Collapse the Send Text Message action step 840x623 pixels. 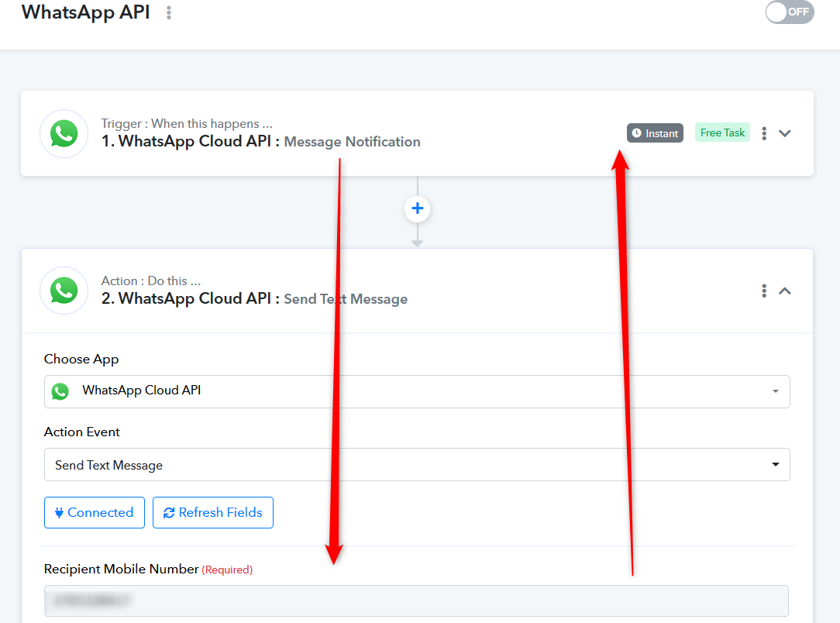click(x=785, y=291)
